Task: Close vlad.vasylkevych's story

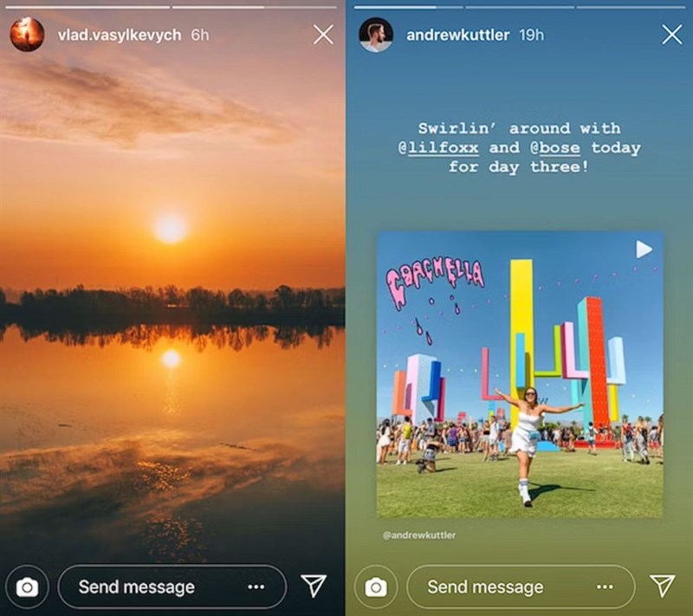Action: [323, 35]
